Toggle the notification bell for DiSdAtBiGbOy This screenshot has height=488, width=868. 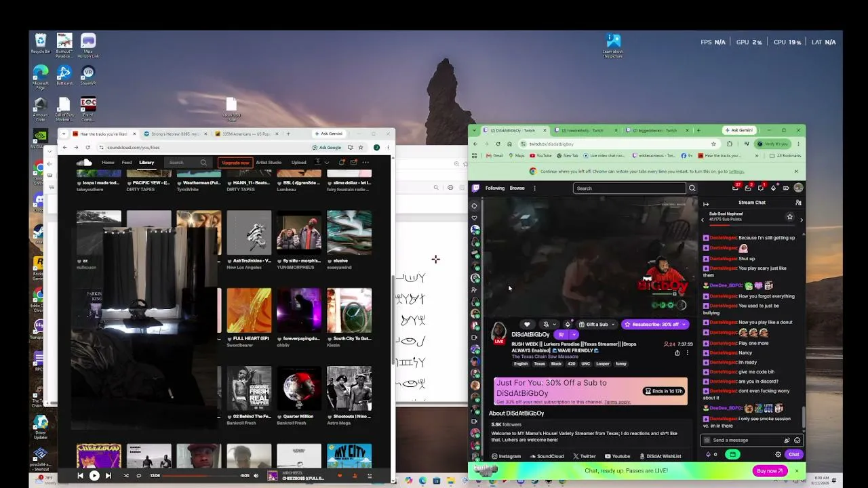(546, 325)
